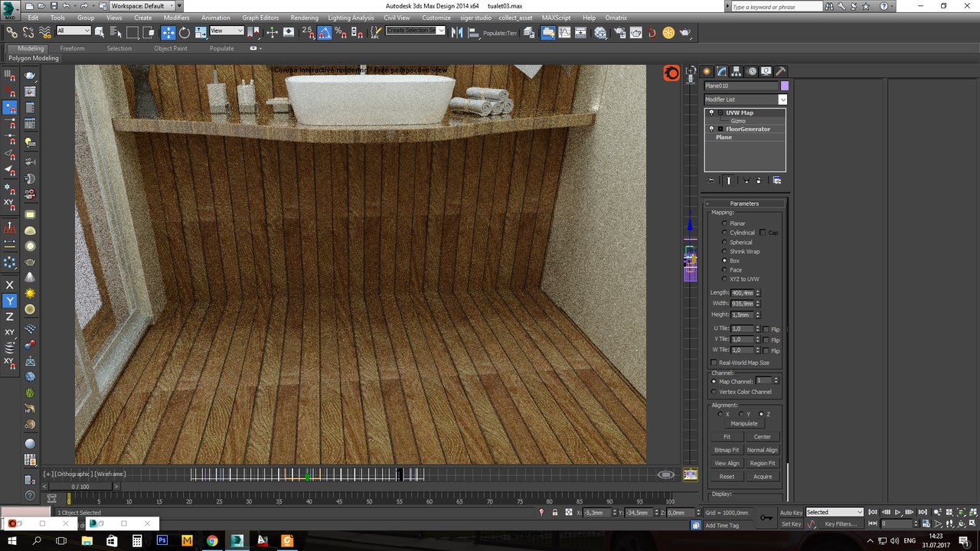This screenshot has height=551, width=980.
Task: Enable the Real-World Map Size checkbox
Action: pyautogui.click(x=714, y=363)
